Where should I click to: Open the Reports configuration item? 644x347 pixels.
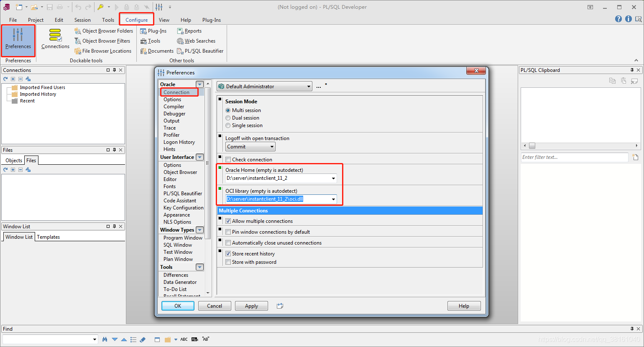click(x=189, y=31)
